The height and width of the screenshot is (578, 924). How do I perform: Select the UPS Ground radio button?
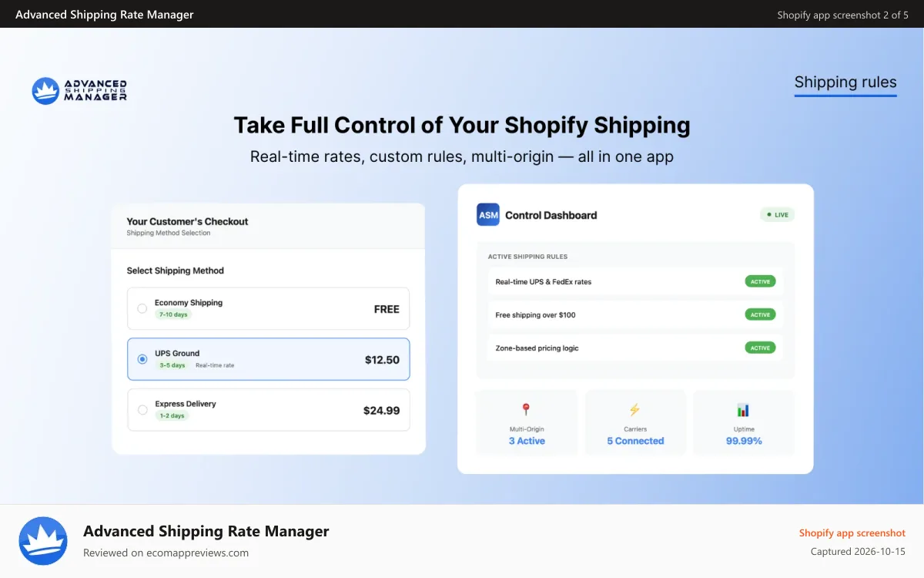142,359
